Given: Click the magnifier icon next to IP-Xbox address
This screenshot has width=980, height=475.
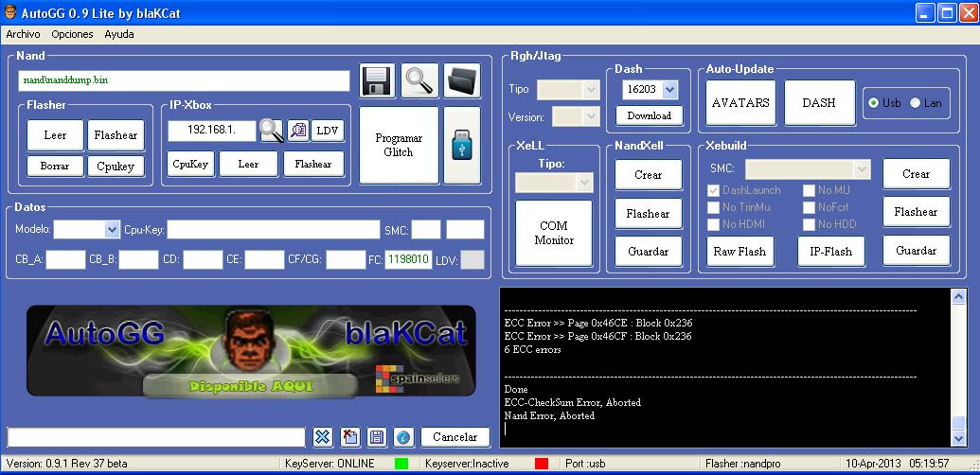Looking at the screenshot, I should pos(272,131).
